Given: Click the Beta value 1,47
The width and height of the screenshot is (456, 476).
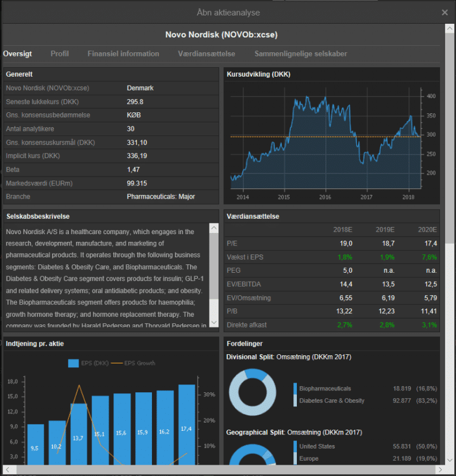Looking at the screenshot, I should tap(133, 169).
